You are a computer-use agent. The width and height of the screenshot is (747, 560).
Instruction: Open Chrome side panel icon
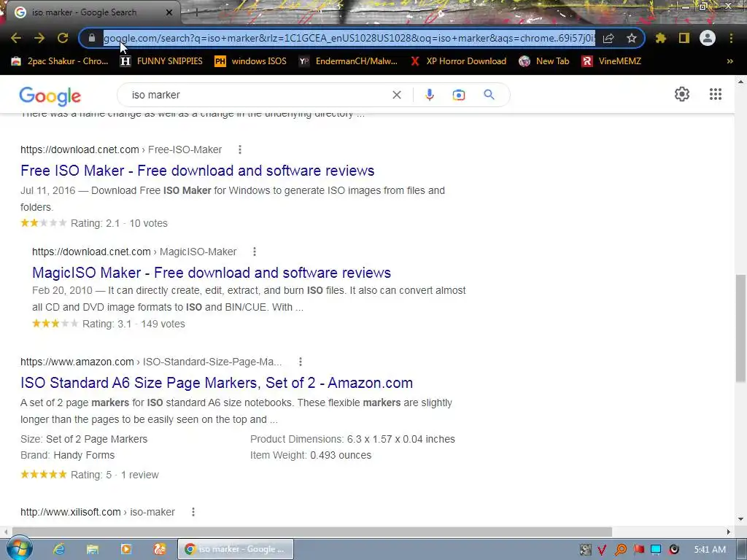point(684,38)
